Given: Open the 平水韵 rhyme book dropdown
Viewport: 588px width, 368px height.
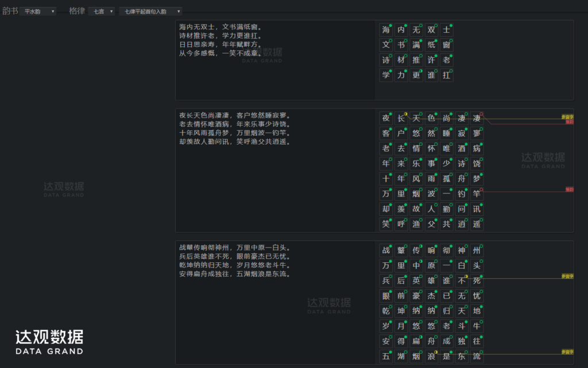Looking at the screenshot, I should pos(38,11).
